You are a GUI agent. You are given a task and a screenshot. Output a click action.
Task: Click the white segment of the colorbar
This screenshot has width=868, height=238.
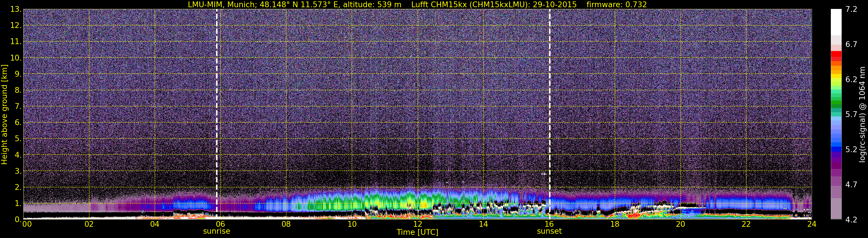pyautogui.click(x=836, y=22)
